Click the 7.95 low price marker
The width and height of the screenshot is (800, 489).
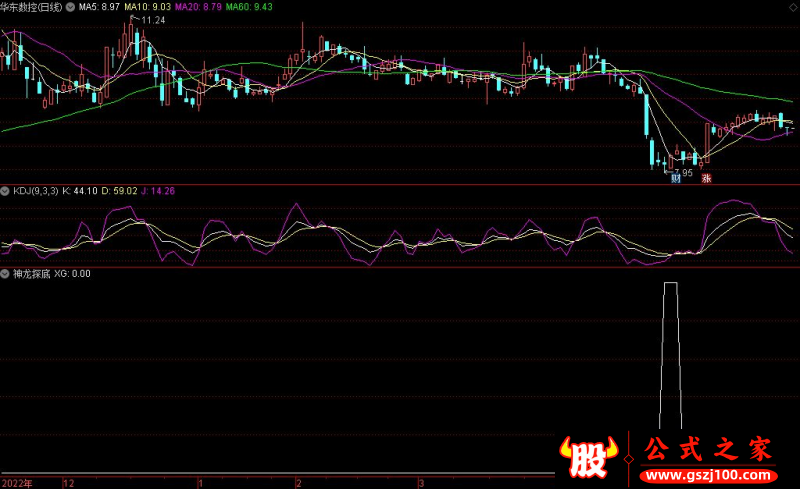pos(682,171)
